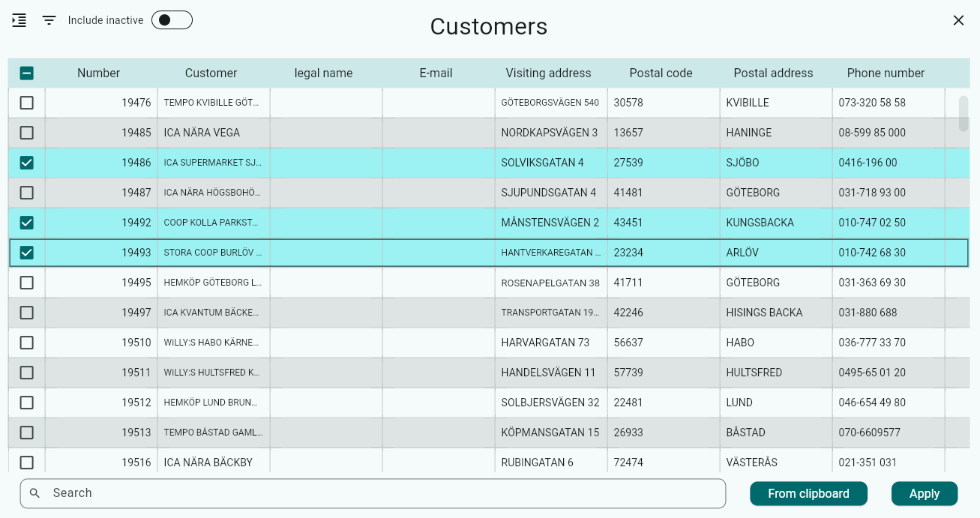The width and height of the screenshot is (980, 518).
Task: Check the box for customer 19513
Action: [x=26, y=433]
